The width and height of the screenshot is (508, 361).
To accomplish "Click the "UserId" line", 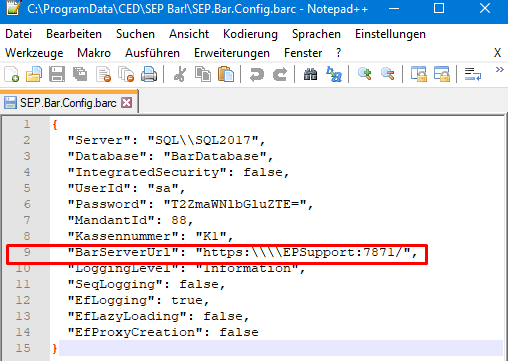I will [x=126, y=188].
